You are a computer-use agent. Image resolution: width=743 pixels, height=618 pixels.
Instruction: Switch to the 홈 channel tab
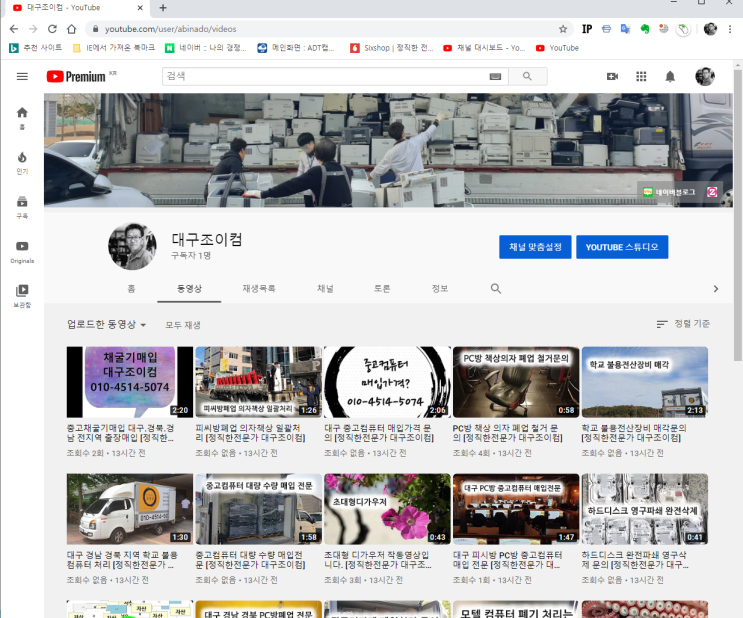tap(131, 289)
